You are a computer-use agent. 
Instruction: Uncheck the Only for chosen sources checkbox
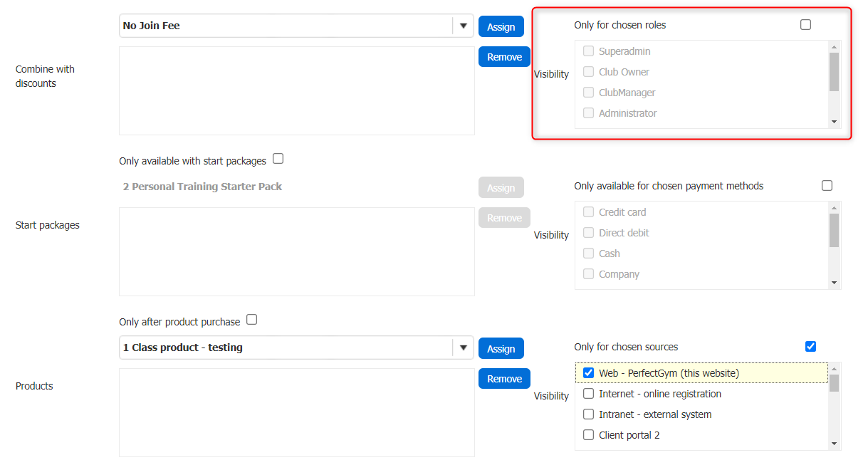(x=810, y=347)
